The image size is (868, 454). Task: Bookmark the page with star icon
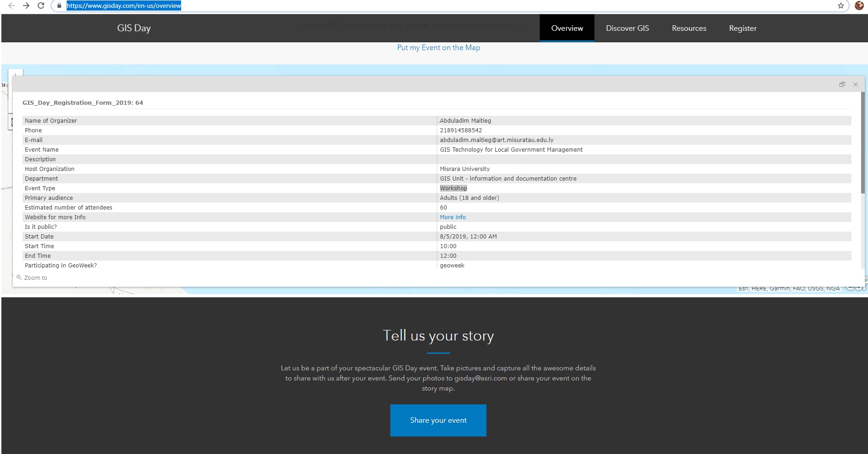point(841,6)
